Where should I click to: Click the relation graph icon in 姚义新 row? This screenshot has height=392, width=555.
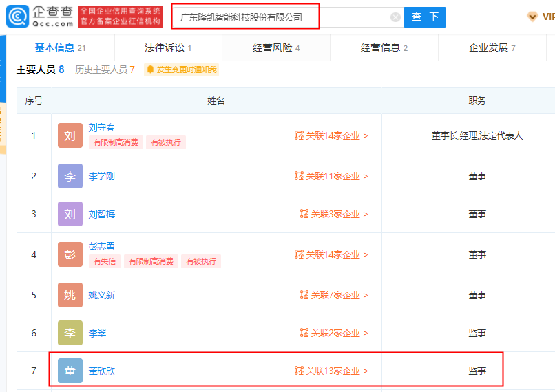tap(304, 295)
